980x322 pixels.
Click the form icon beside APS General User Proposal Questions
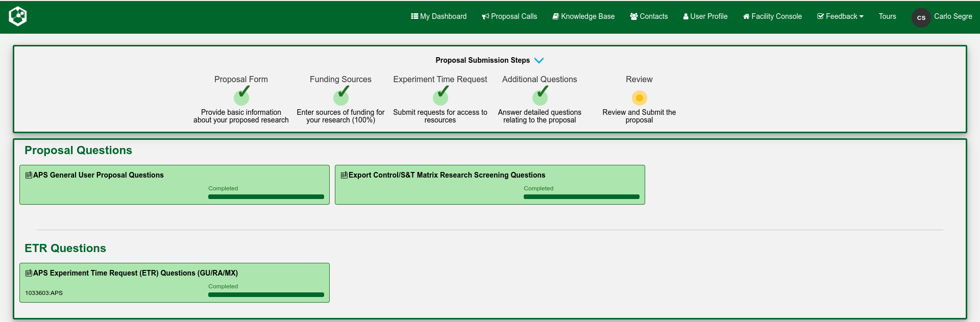pyautogui.click(x=29, y=175)
